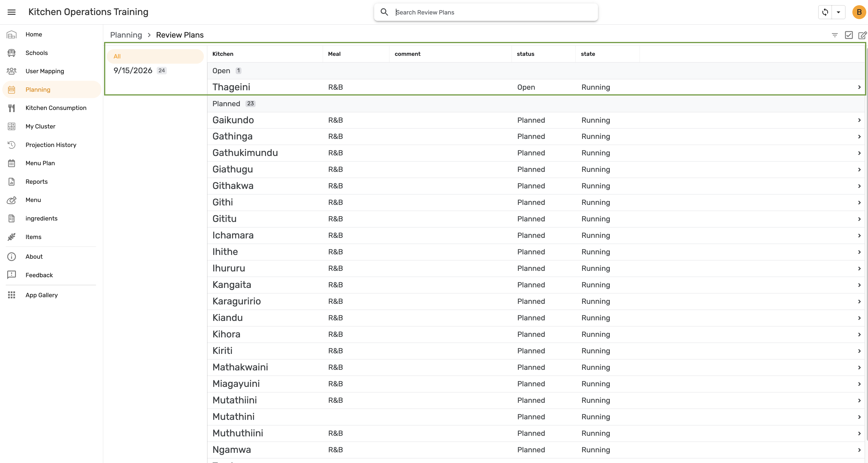
Task: Click the Search Review Plans field
Action: pos(486,12)
